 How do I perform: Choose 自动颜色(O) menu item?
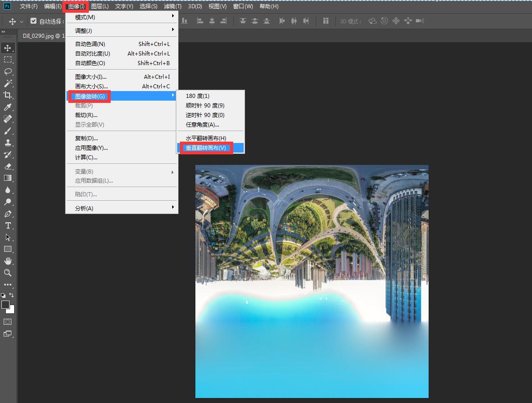122,63
